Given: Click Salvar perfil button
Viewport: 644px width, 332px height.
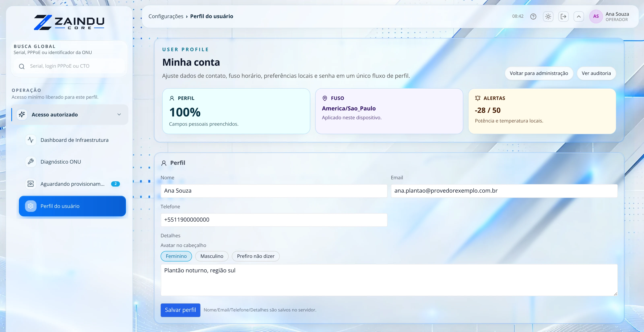Looking at the screenshot, I should [180, 310].
